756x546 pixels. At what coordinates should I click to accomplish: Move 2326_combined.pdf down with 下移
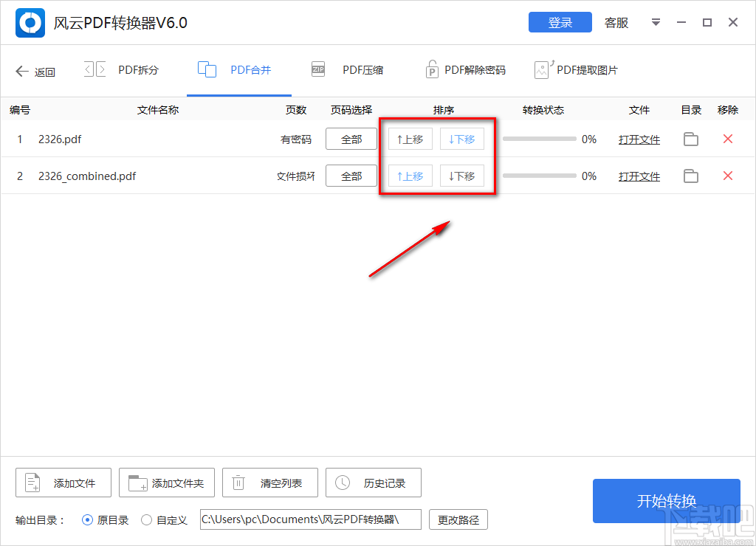[x=462, y=176]
